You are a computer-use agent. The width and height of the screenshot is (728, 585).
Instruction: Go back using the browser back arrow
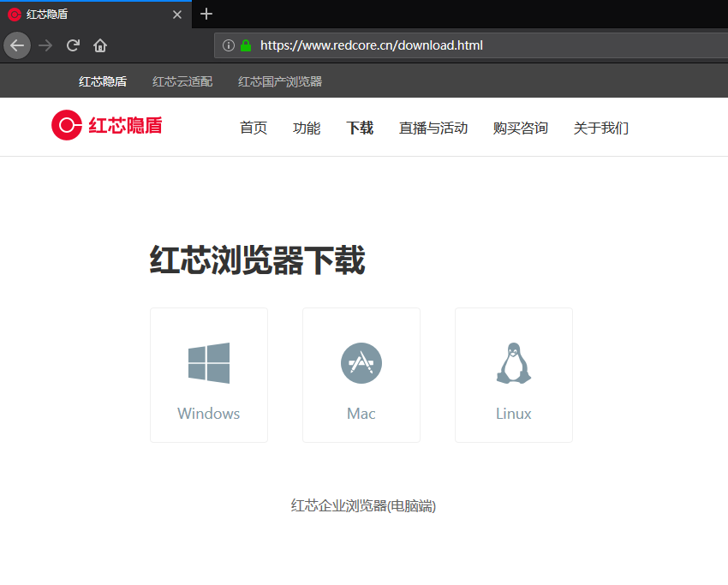tap(17, 45)
